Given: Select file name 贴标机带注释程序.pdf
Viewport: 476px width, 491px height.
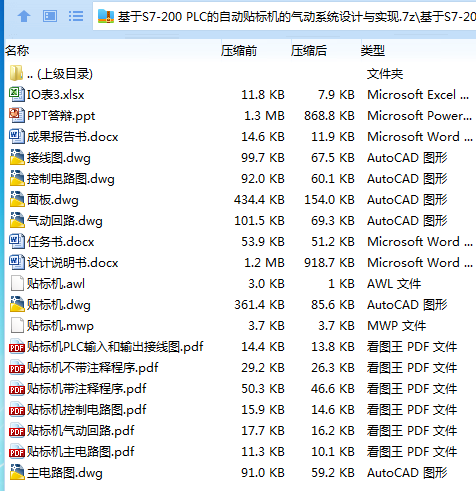Looking at the screenshot, I should tap(86, 389).
